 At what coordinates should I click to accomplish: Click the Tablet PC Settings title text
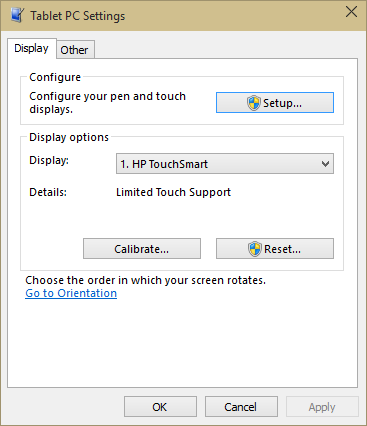point(78,16)
